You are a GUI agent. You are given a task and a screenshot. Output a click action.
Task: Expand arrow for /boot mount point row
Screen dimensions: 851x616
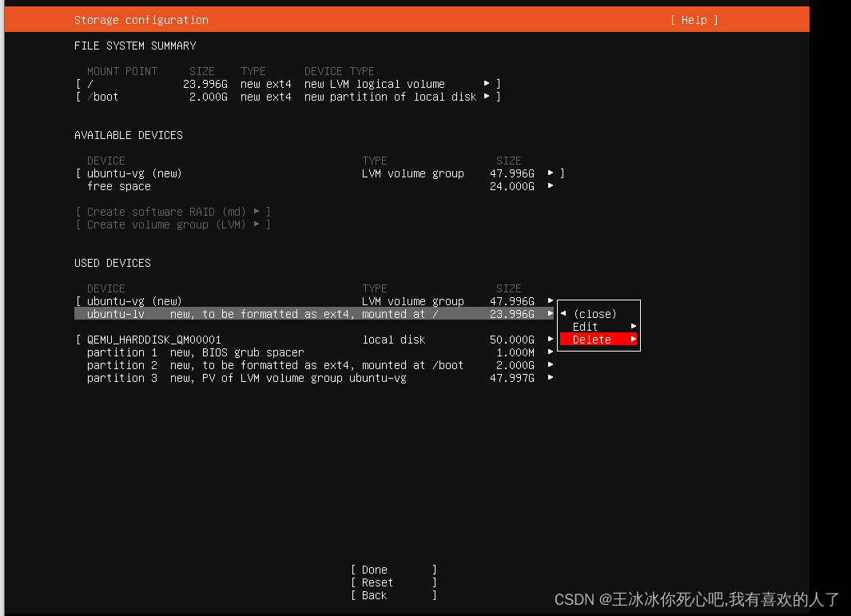(x=487, y=96)
